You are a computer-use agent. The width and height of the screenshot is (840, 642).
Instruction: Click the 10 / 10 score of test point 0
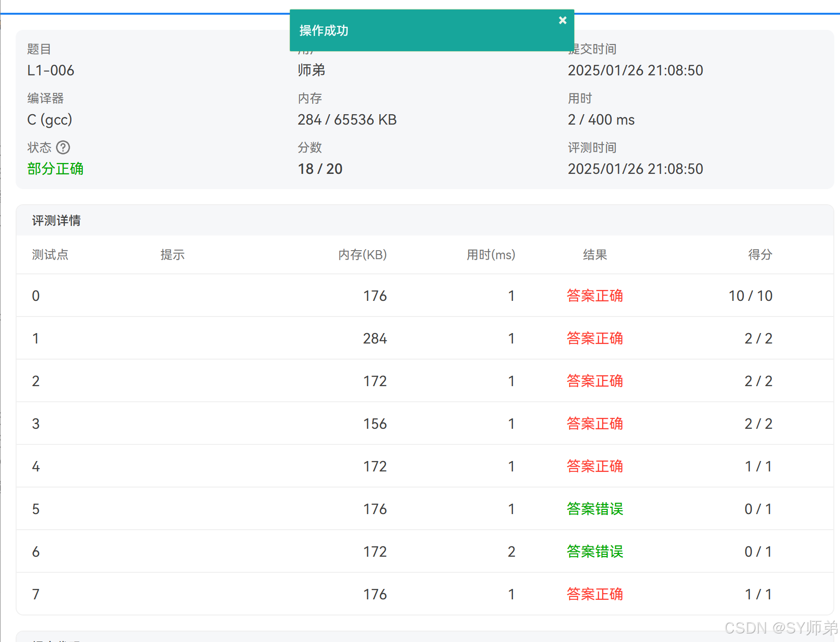[750, 296]
